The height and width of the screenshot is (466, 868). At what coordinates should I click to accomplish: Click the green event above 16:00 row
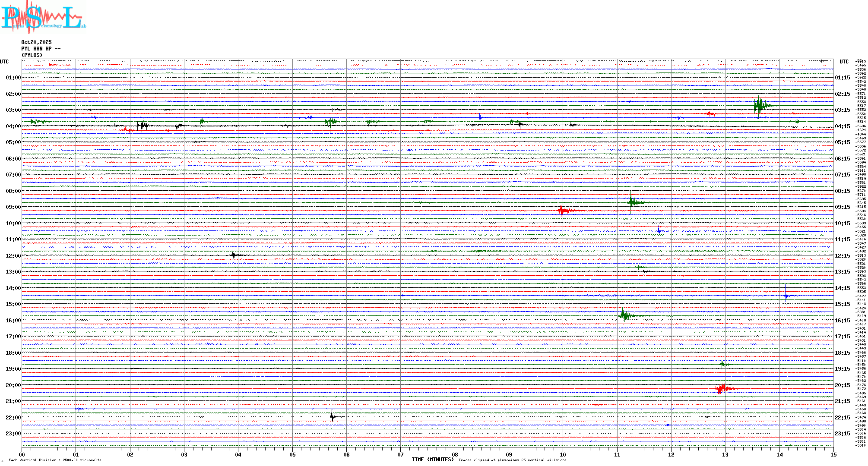624,315
